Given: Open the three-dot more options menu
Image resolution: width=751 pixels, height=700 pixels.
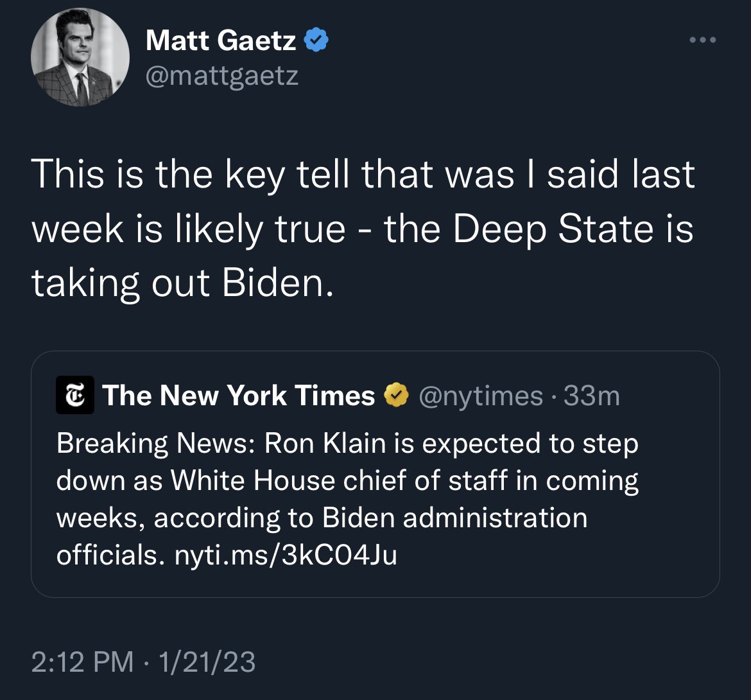Looking at the screenshot, I should coord(702,40).
